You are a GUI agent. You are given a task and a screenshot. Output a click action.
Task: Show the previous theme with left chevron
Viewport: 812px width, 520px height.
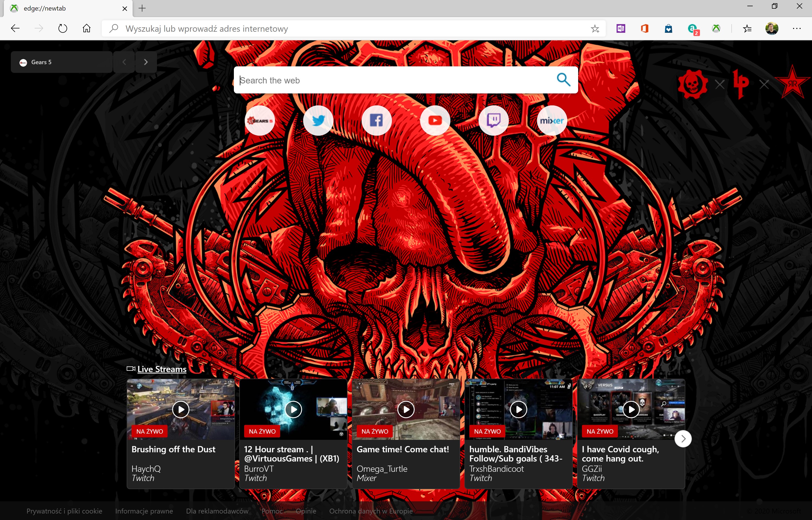124,62
